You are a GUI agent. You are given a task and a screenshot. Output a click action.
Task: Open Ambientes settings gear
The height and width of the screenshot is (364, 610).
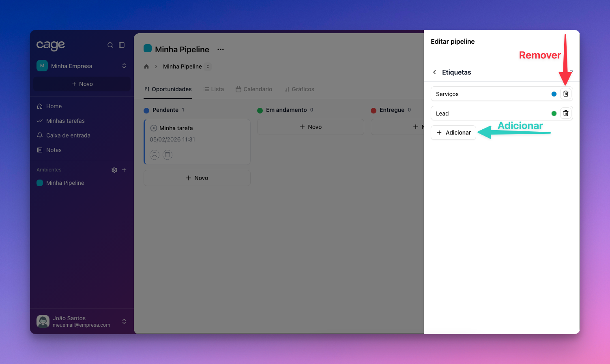click(114, 170)
